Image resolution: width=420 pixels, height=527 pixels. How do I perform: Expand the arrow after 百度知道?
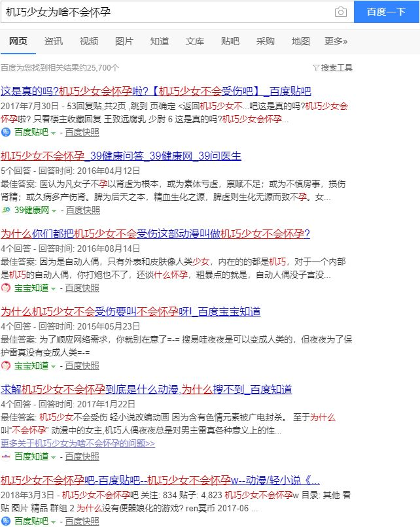(53, 458)
